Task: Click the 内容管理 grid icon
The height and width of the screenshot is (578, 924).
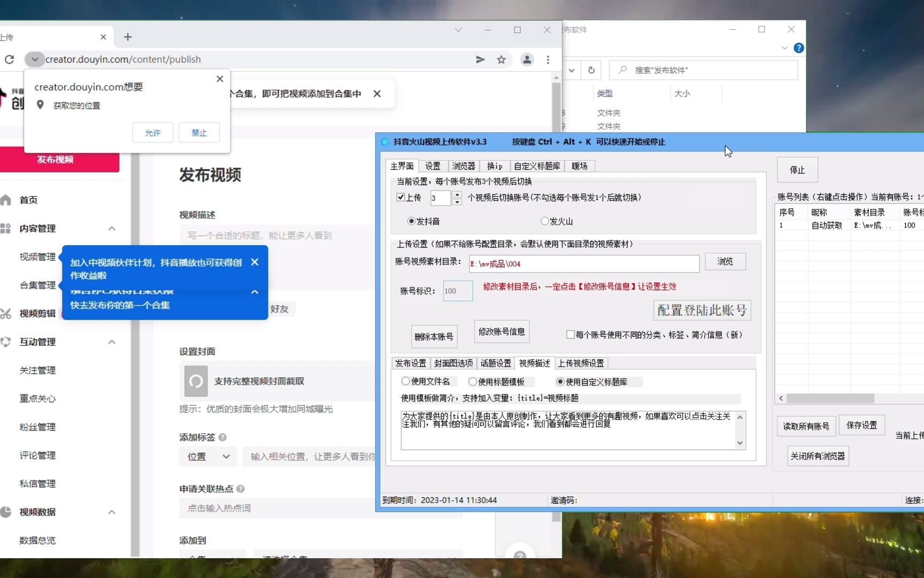Action: coord(5,228)
